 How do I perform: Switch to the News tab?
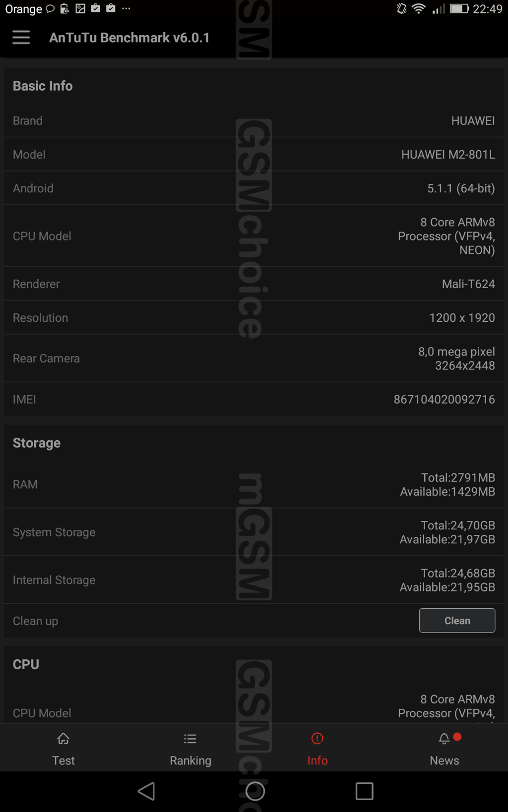point(444,749)
